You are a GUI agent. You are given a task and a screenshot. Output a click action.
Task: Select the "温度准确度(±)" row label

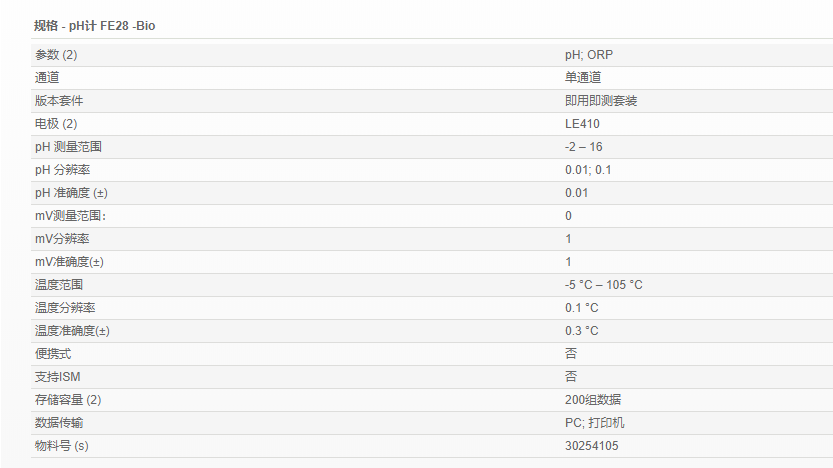[72, 331]
